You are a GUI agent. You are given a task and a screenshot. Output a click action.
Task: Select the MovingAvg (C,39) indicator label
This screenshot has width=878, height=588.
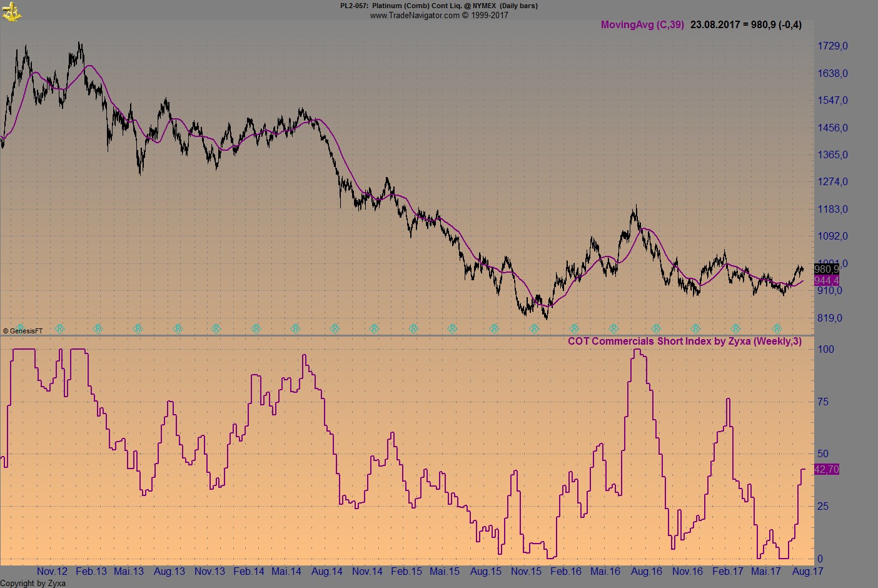click(642, 25)
